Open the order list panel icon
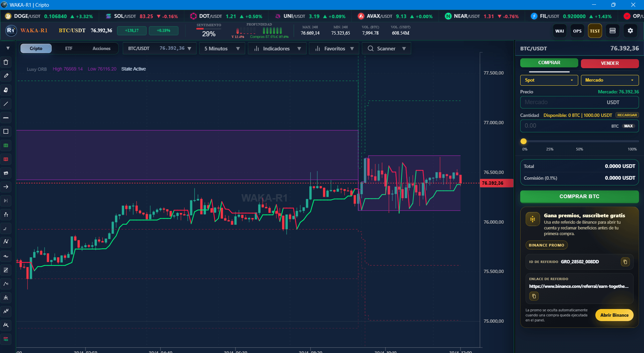Image resolution: width=644 pixels, height=353 pixels. click(612, 31)
